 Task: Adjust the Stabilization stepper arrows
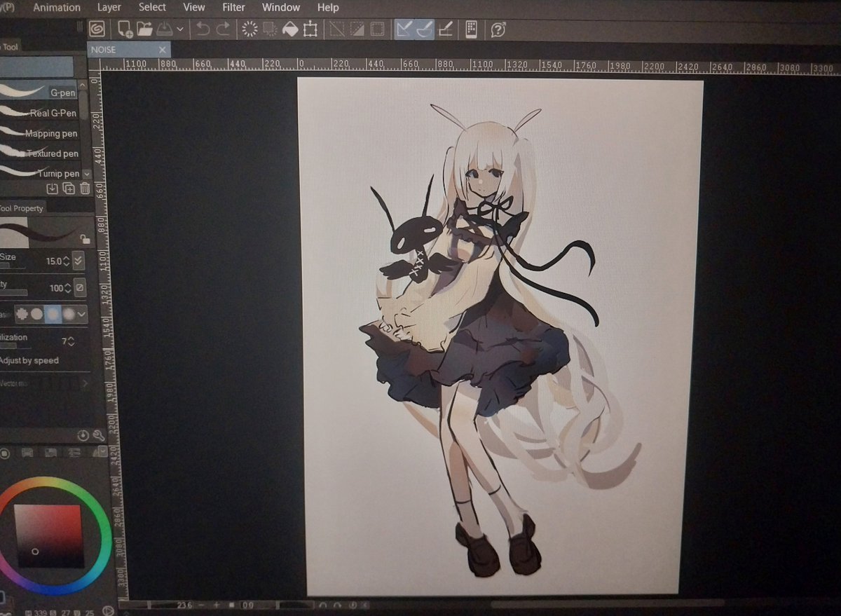(71, 342)
